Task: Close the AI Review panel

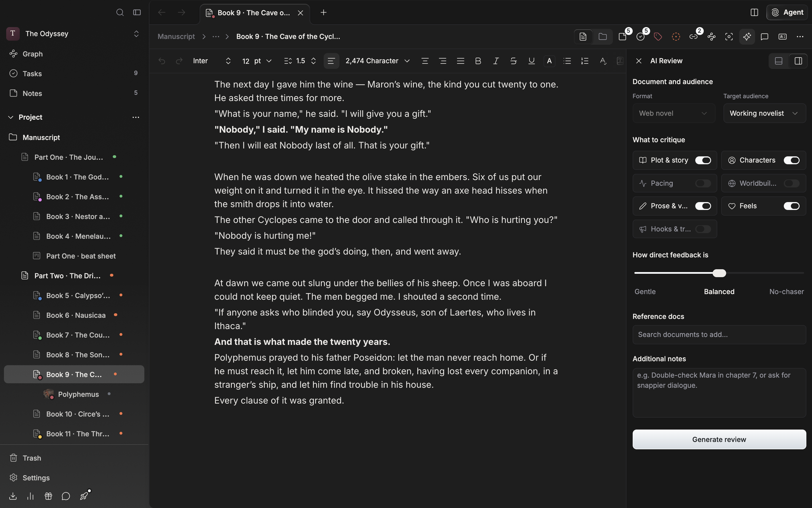Action: (639, 61)
